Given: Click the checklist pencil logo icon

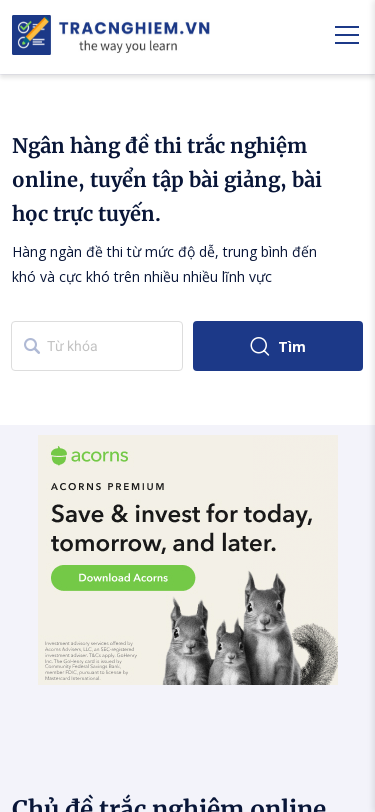Looking at the screenshot, I should pos(32,35).
